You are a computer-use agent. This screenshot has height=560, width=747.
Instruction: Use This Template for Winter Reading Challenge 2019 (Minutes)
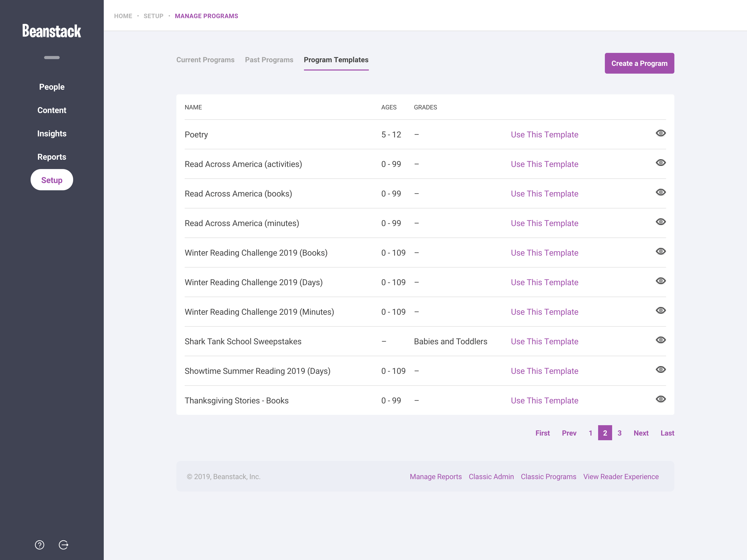[544, 312]
